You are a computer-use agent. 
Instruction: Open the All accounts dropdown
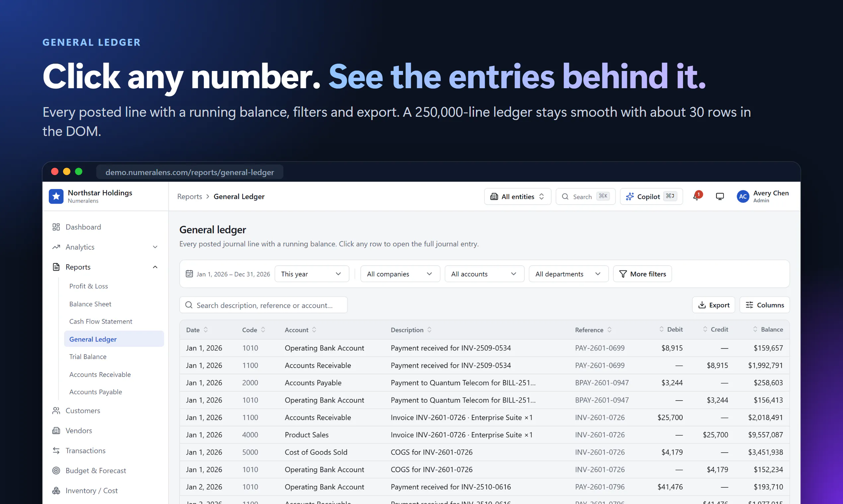[x=484, y=274]
